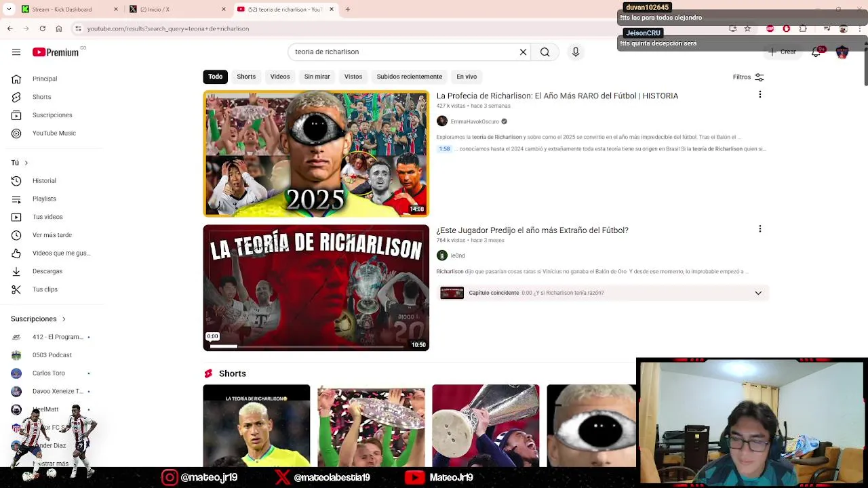The width and height of the screenshot is (868, 488).
Task: Open the single-eye Richarlison short
Action: coord(591,426)
